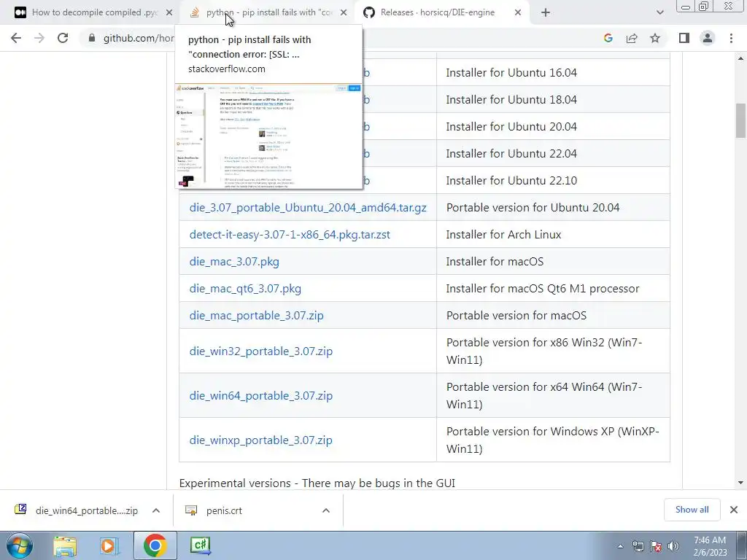This screenshot has height=560, width=747.
Task: Reload the GitHub releases page
Action: pyautogui.click(x=63, y=38)
